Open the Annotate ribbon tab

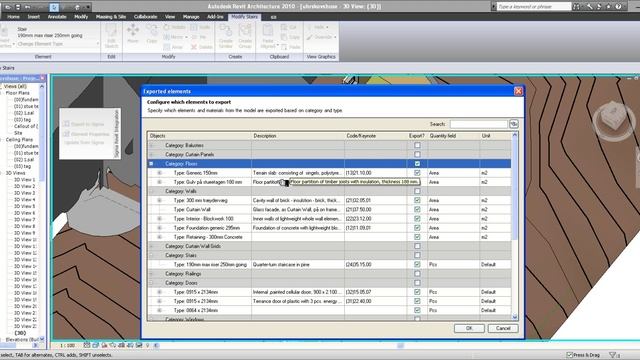pyautogui.click(x=57, y=17)
